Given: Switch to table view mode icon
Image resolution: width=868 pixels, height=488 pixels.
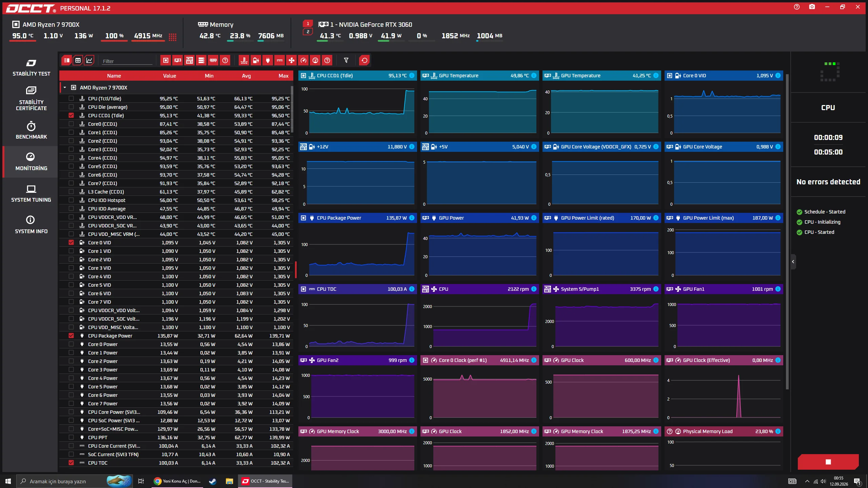Looking at the screenshot, I should point(78,60).
